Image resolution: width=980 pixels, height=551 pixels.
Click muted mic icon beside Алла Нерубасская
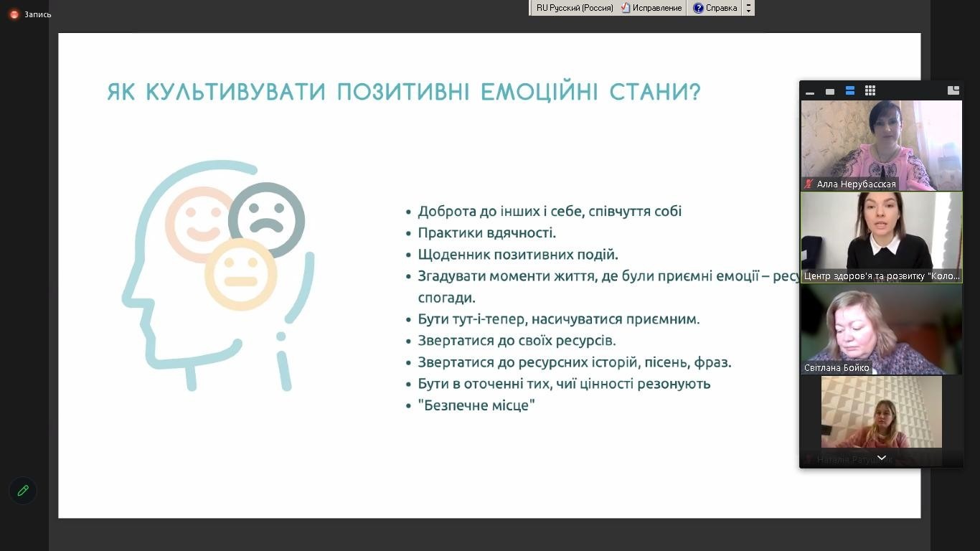pos(809,184)
